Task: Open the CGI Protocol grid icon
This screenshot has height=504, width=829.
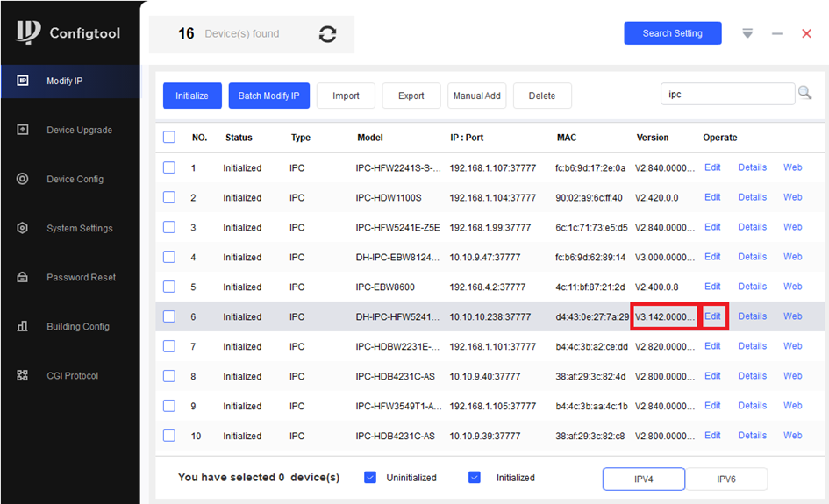Action: (23, 375)
